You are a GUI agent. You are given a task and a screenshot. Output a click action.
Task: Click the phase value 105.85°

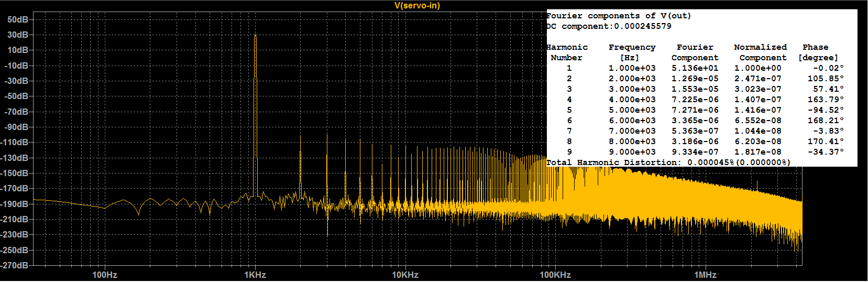[x=826, y=79]
